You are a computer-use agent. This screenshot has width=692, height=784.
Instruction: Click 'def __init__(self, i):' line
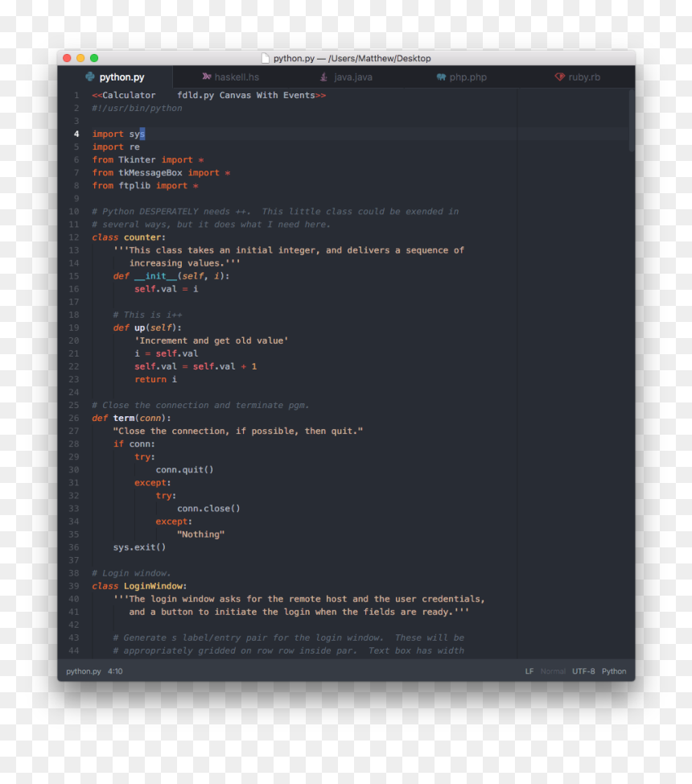(171, 276)
